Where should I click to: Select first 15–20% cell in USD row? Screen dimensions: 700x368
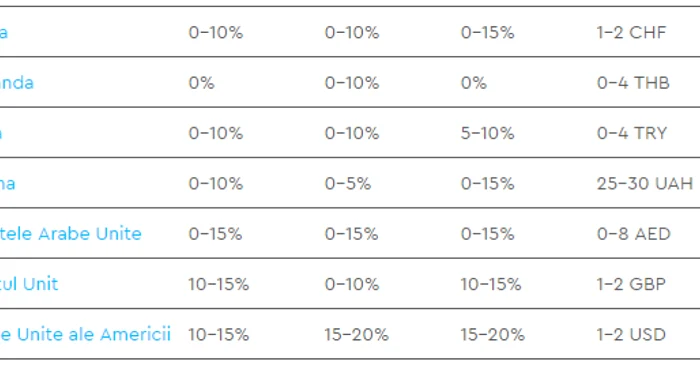pos(357,334)
